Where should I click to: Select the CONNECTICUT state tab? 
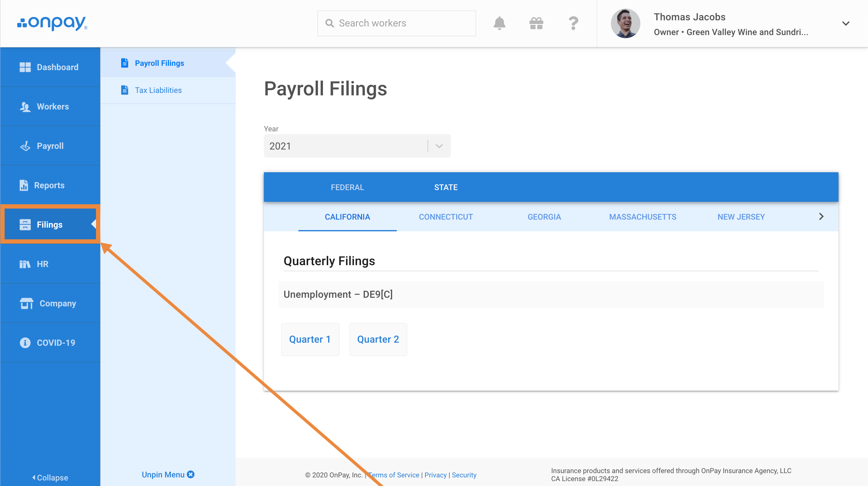tap(446, 217)
